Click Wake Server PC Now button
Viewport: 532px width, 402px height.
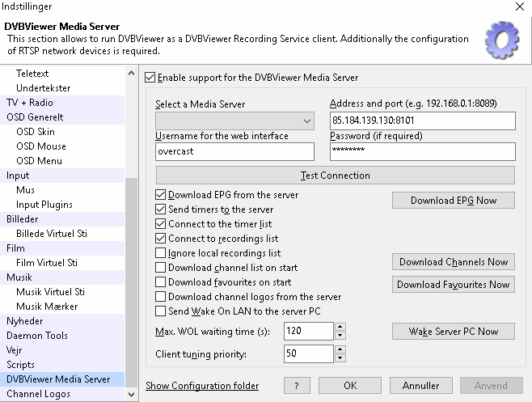click(454, 331)
